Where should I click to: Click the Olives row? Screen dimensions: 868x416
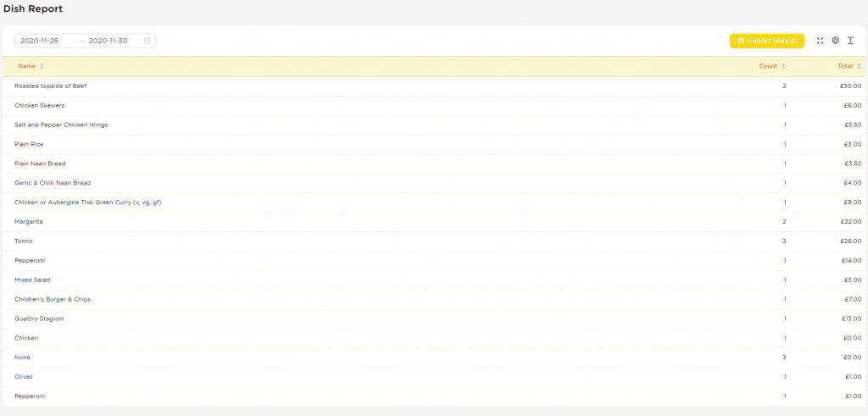click(x=434, y=377)
